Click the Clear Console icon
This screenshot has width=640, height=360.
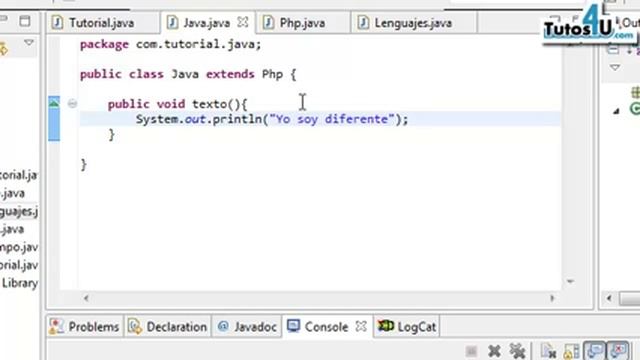pyautogui.click(x=548, y=351)
